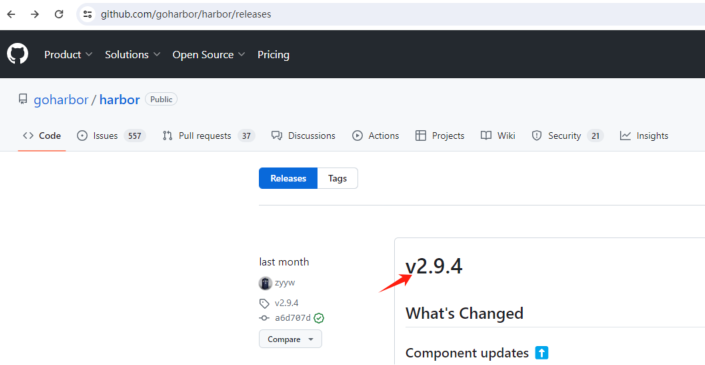Expand the Product menu
The height and width of the screenshot is (365, 705).
[x=68, y=54]
